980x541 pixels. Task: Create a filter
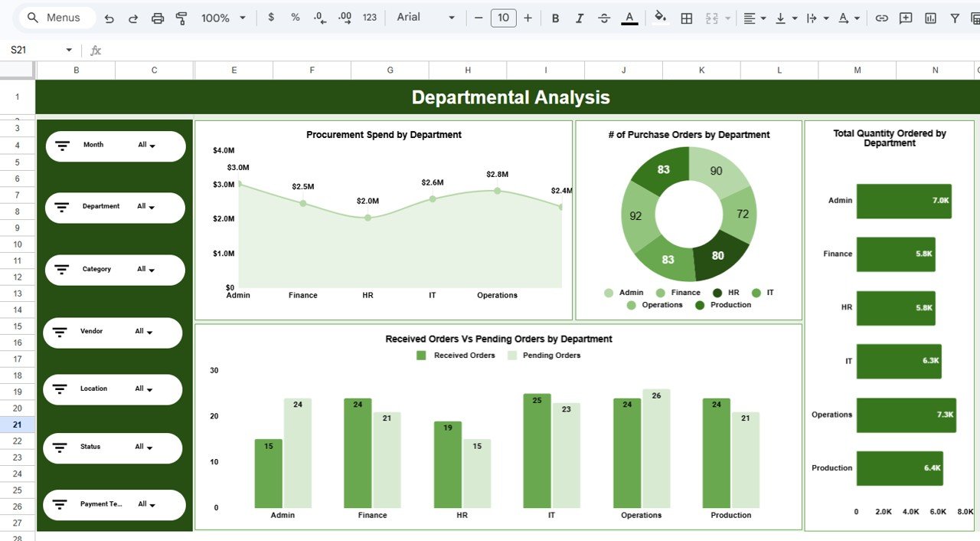pos(953,17)
